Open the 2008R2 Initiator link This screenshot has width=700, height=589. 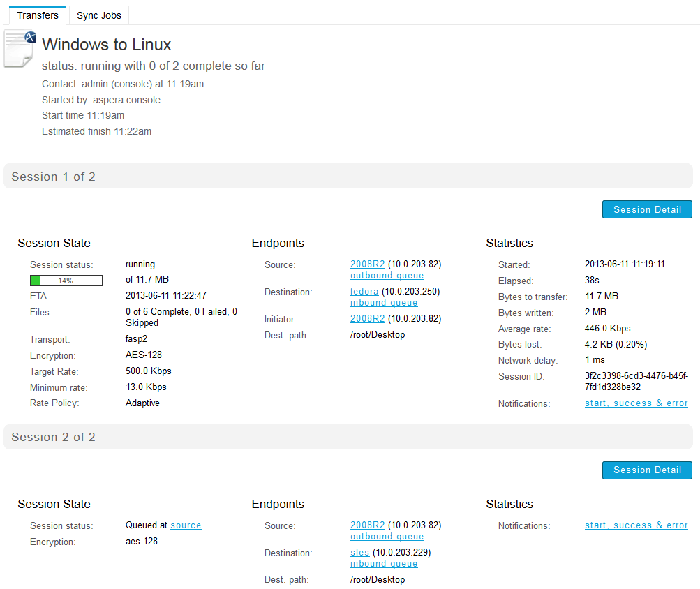pos(367,318)
